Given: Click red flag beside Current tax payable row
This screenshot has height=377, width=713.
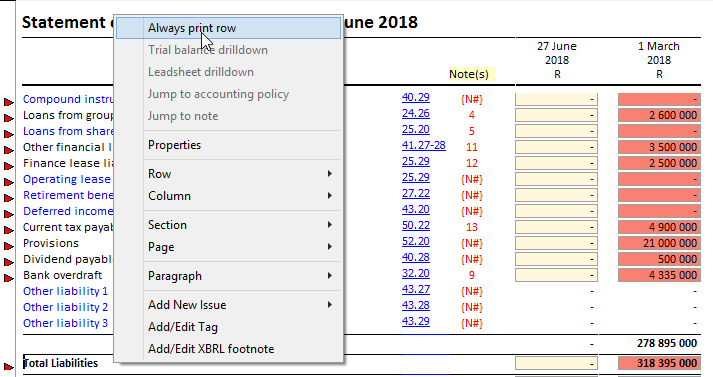Looking at the screenshot, I should [9, 230].
